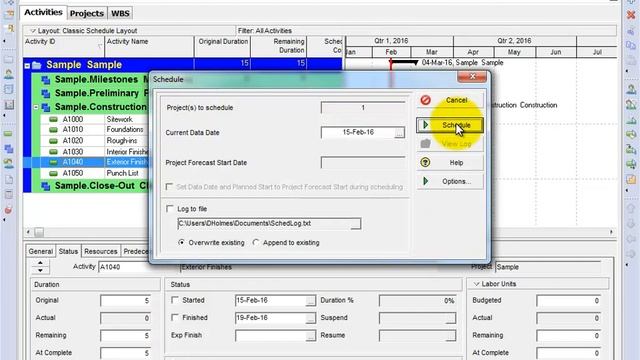Open the Finished date picker
This screenshot has width=640, height=360.
[x=311, y=318]
